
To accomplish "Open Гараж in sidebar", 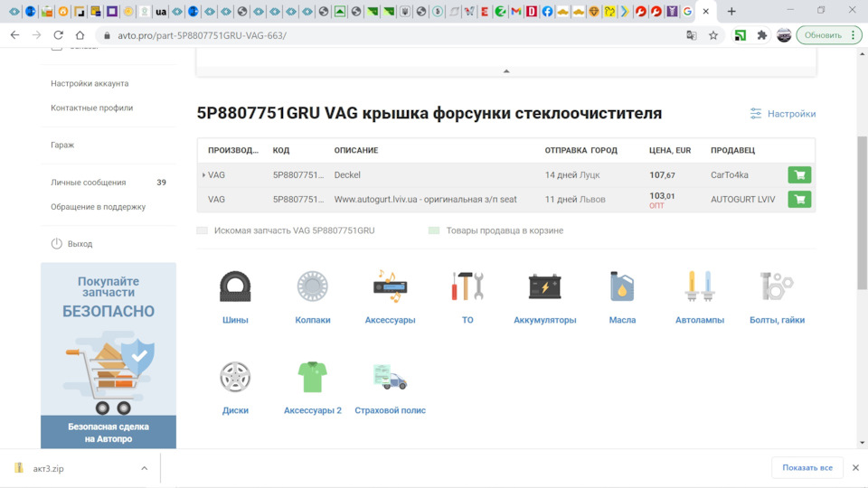I will [62, 145].
